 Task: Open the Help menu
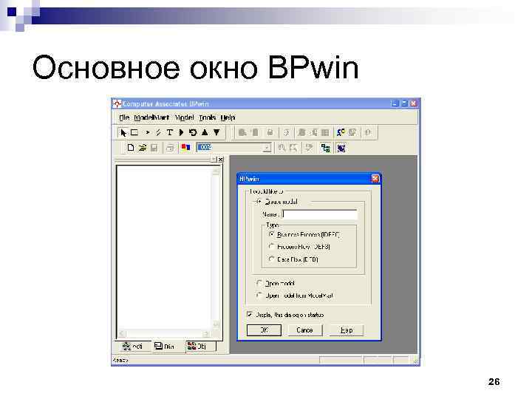(228, 117)
